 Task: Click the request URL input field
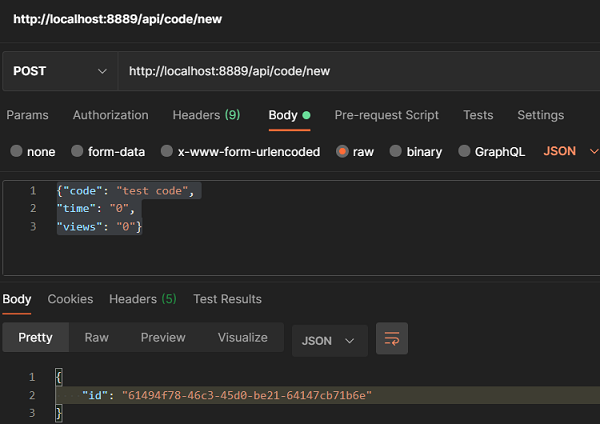(x=350, y=71)
